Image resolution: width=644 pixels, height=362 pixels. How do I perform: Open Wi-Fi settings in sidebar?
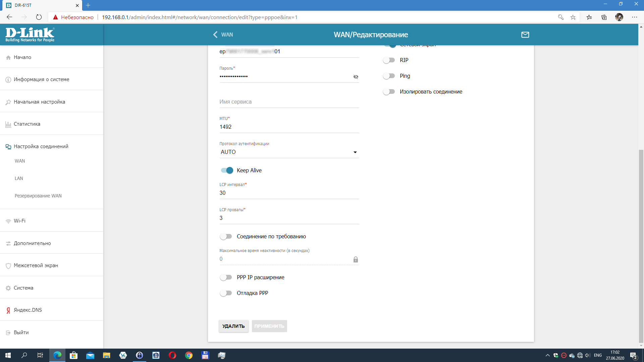[x=19, y=221]
